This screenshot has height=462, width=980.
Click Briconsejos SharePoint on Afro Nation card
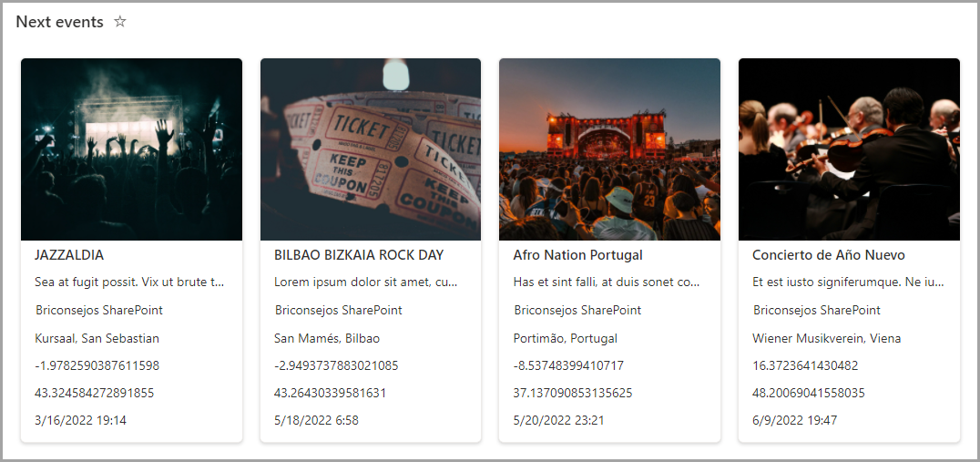tap(577, 310)
